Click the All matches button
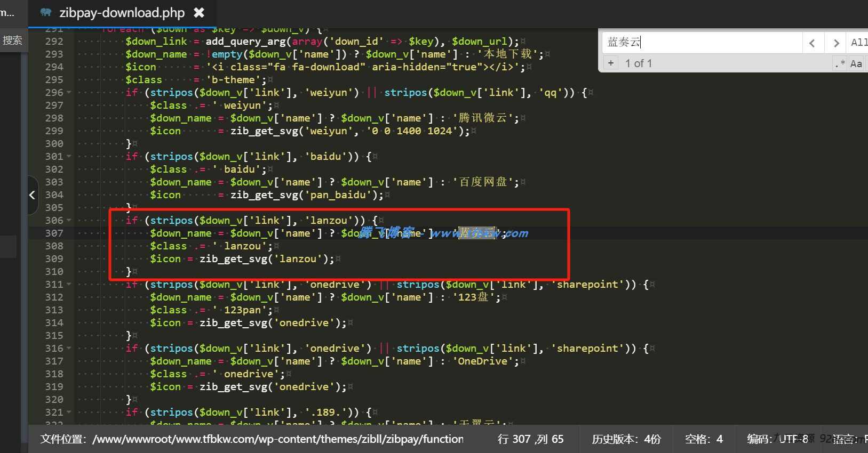The height and width of the screenshot is (453, 868). (x=858, y=43)
